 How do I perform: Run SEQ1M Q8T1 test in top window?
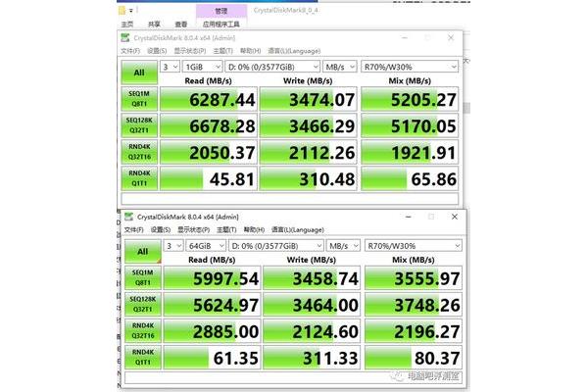tap(139, 99)
